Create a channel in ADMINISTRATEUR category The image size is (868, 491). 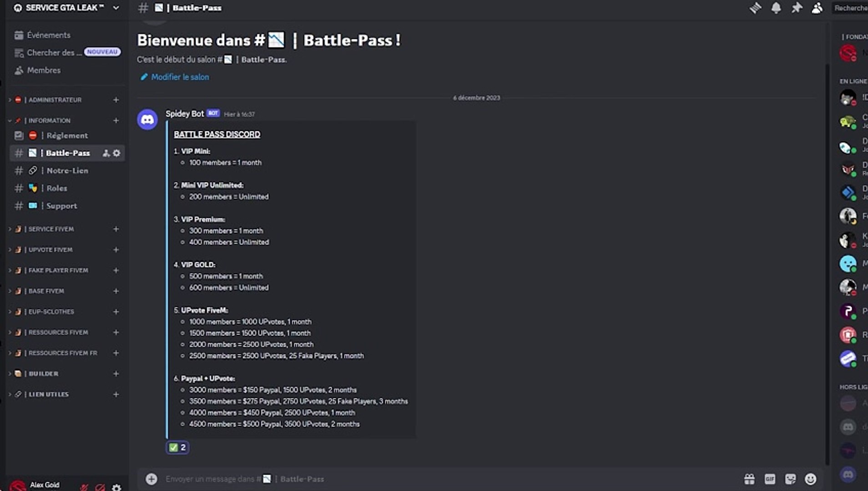pos(116,100)
